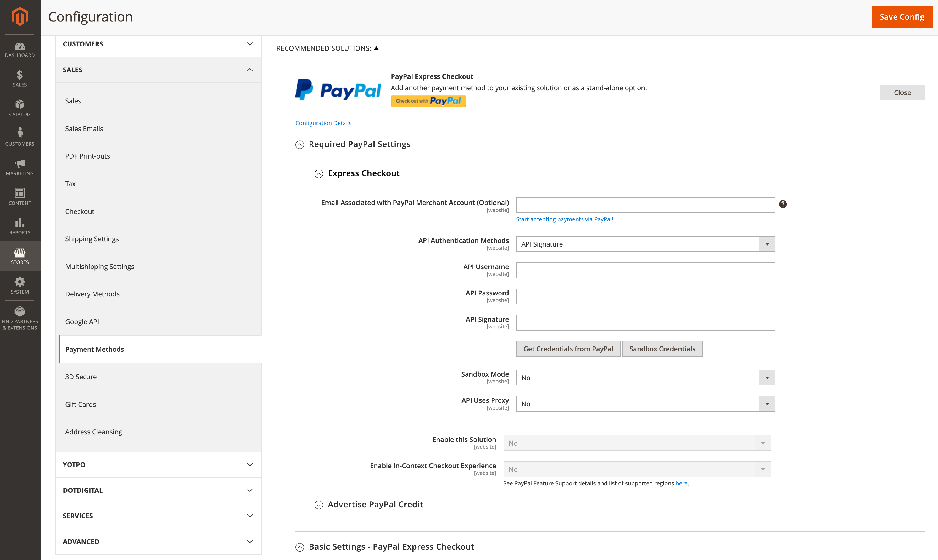The image size is (938, 560).
Task: Collapse the Express Checkout section
Action: [x=319, y=173]
